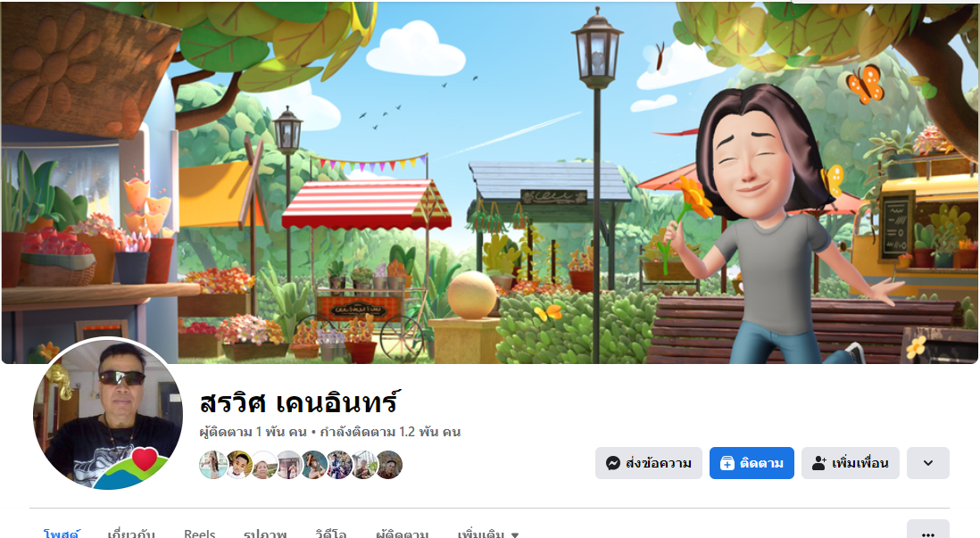The height and width of the screenshot is (538, 980).
Task: Open the first follower avatar in the row
Action: click(x=213, y=465)
